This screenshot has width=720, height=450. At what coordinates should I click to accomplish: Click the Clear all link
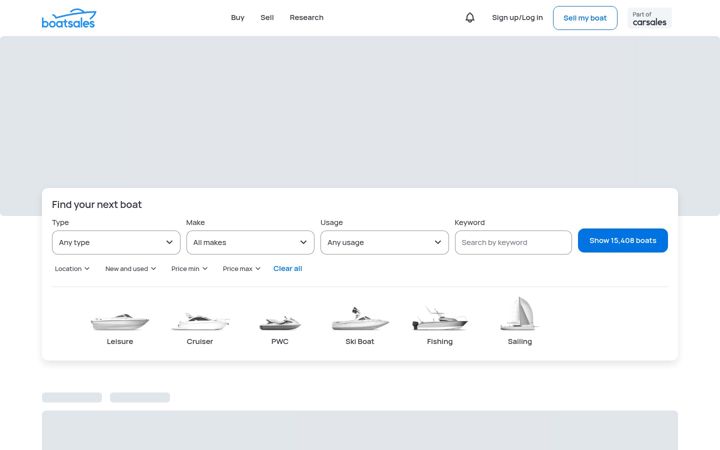(287, 269)
